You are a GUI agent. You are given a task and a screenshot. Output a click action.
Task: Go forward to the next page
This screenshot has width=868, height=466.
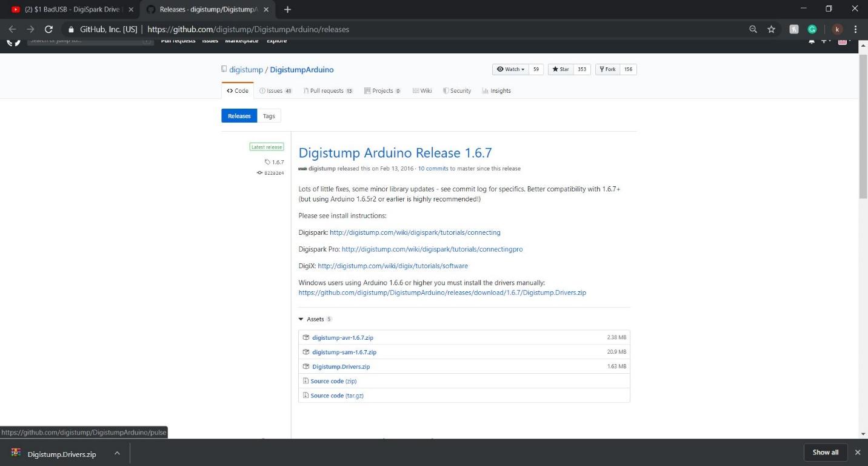click(x=30, y=29)
